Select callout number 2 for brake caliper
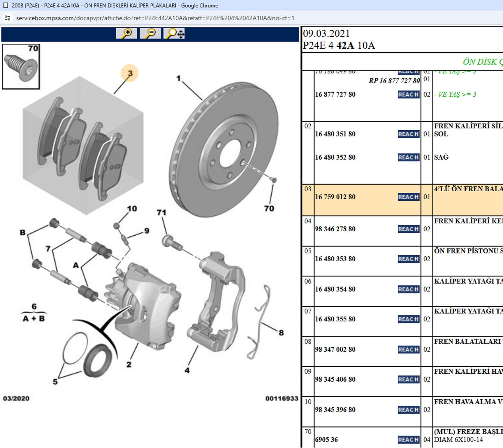Image resolution: width=503 pixels, height=448 pixels. tap(129, 364)
